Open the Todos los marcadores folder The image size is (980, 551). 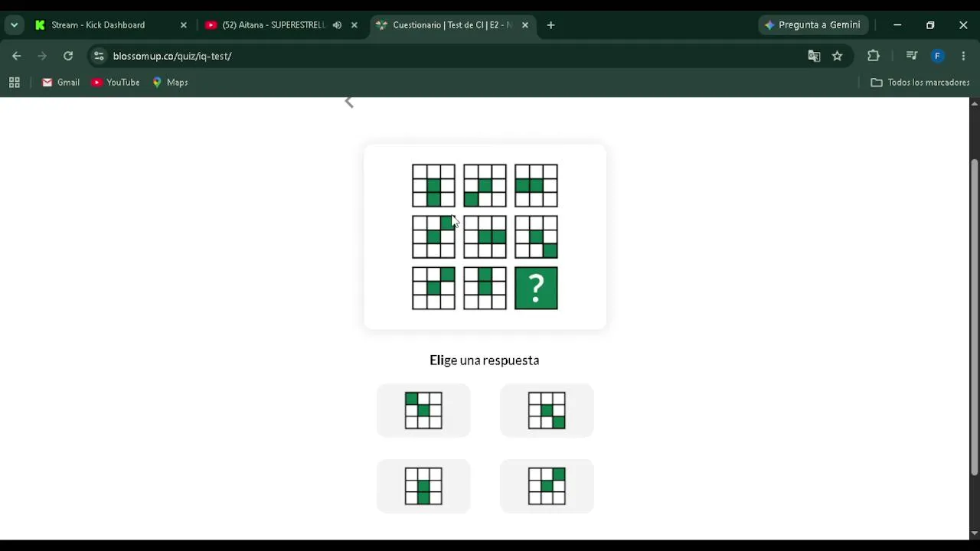[x=920, y=83]
